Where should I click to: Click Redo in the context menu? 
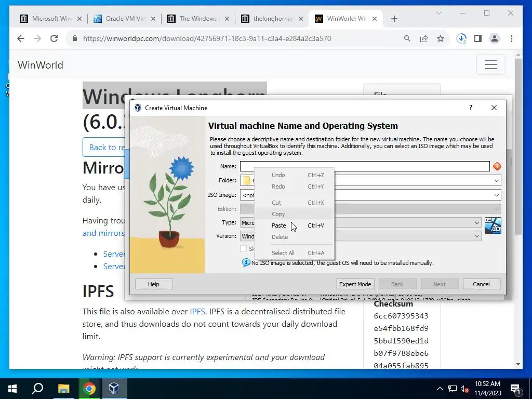click(294, 187)
